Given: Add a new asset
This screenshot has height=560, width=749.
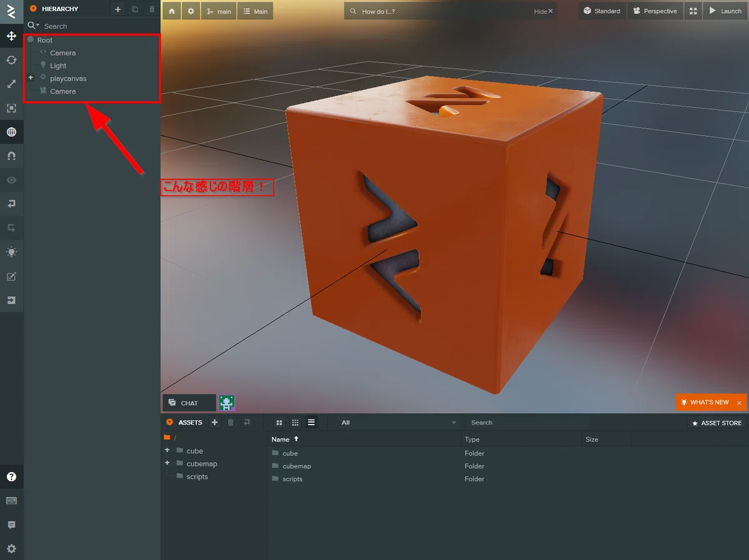Looking at the screenshot, I should [x=215, y=423].
